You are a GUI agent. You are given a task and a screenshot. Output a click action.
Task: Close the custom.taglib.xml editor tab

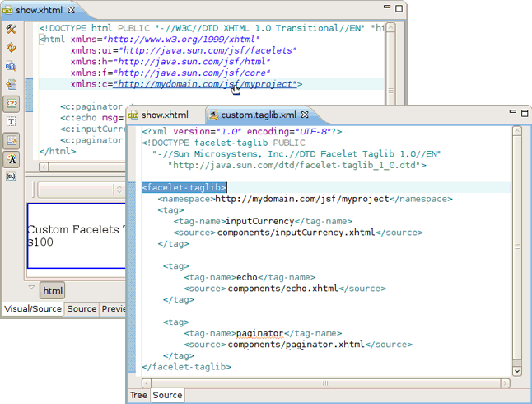click(304, 115)
